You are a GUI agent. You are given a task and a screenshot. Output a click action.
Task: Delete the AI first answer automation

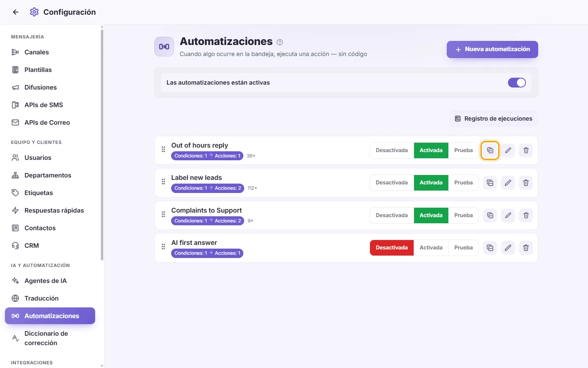click(x=526, y=248)
